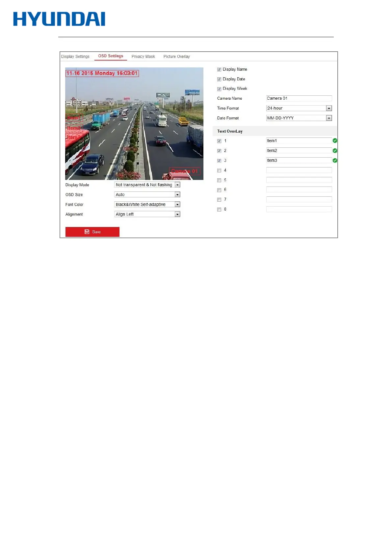Click the green check icon next to item1

tap(335, 141)
